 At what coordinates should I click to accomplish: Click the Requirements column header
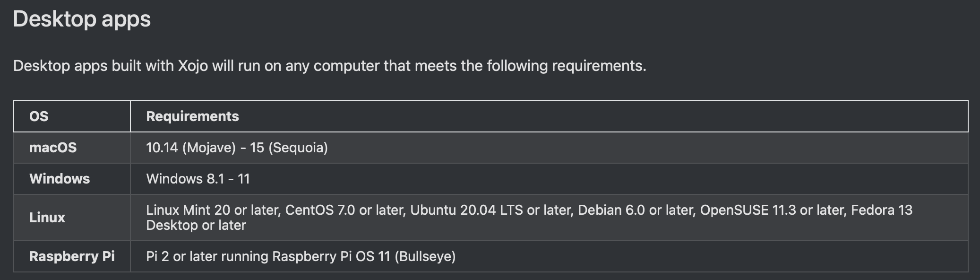[192, 116]
